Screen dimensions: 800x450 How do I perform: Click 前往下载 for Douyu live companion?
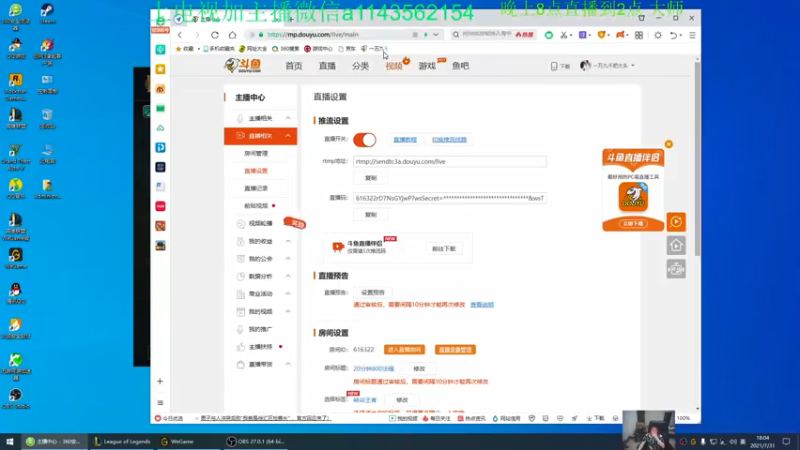pos(444,249)
